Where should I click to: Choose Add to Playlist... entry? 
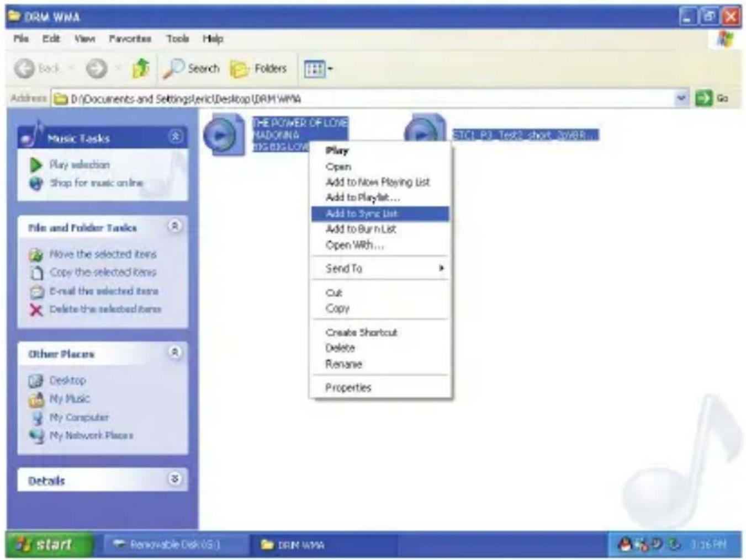pos(380,198)
